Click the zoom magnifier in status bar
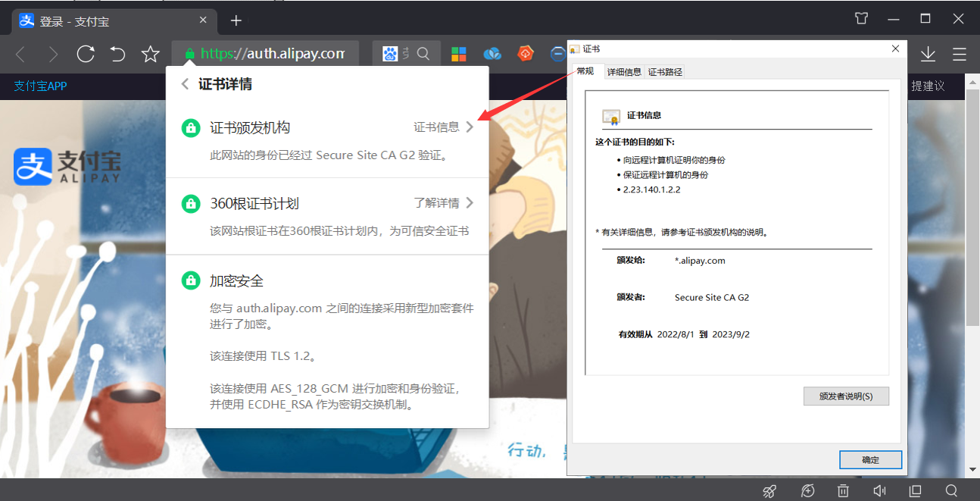Viewport: 980px width, 501px height. click(x=951, y=490)
